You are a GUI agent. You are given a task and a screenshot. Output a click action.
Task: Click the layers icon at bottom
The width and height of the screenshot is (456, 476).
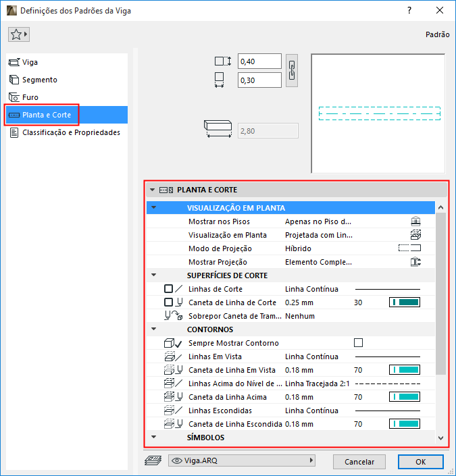pos(153,460)
